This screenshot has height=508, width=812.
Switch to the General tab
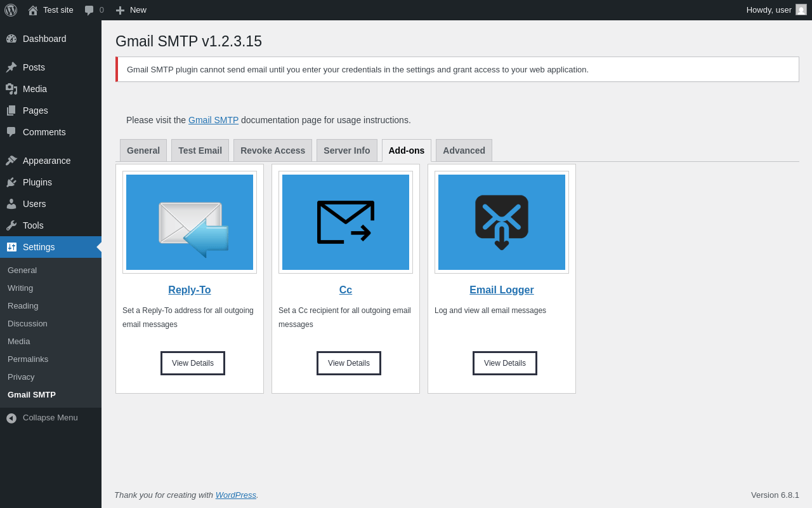pyautogui.click(x=143, y=150)
